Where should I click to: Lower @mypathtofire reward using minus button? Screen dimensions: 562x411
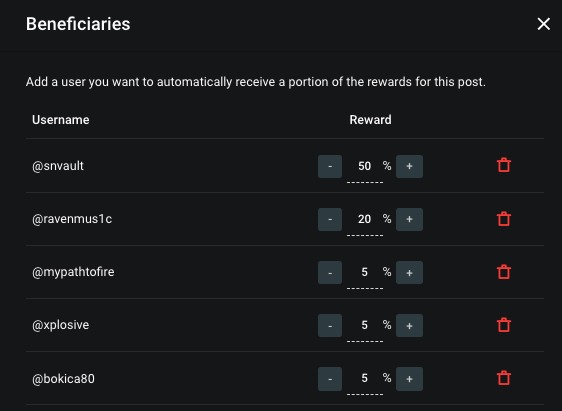click(330, 272)
